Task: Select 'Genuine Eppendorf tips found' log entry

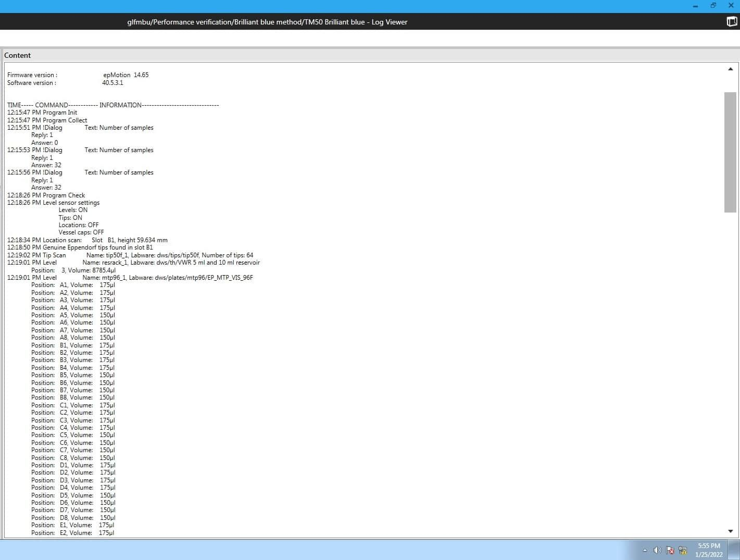Action: pos(80,247)
